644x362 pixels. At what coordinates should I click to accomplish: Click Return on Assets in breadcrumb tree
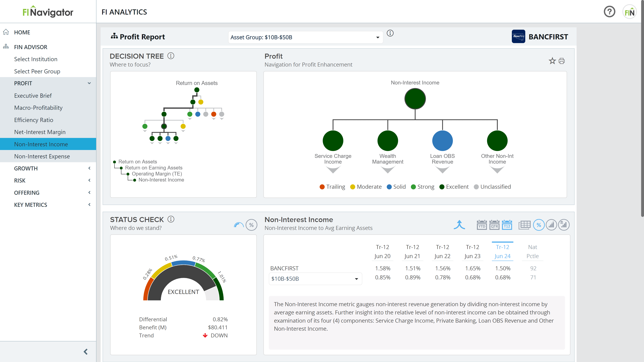138,162
